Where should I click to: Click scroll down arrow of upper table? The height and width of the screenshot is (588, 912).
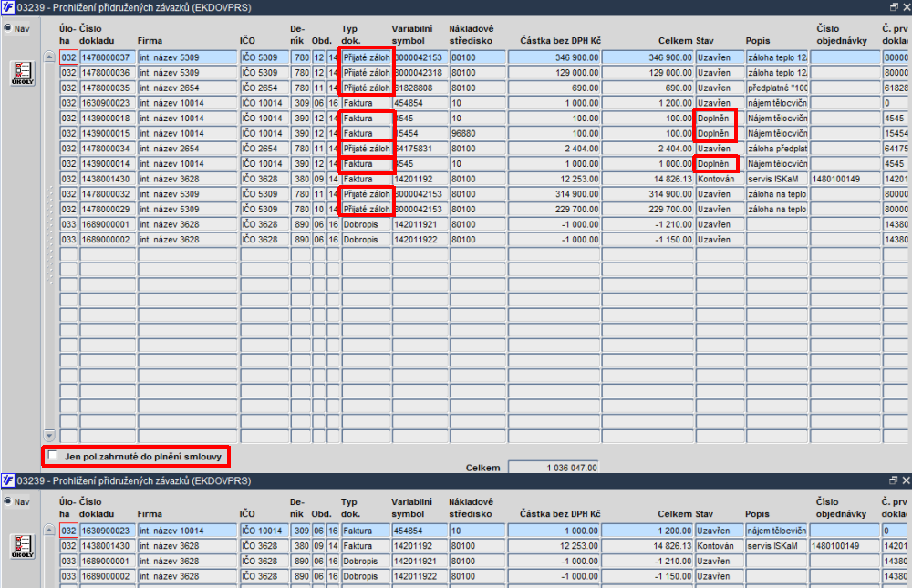click(49, 436)
